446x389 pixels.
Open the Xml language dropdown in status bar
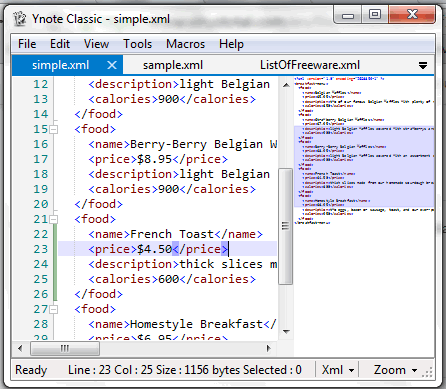pos(337,370)
